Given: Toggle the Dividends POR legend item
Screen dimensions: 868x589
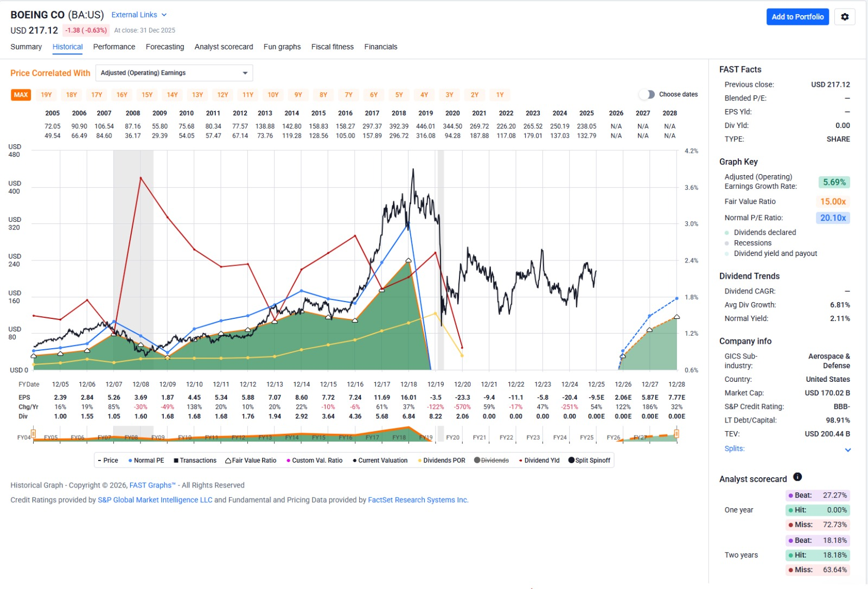Looking at the screenshot, I should click(x=441, y=460).
